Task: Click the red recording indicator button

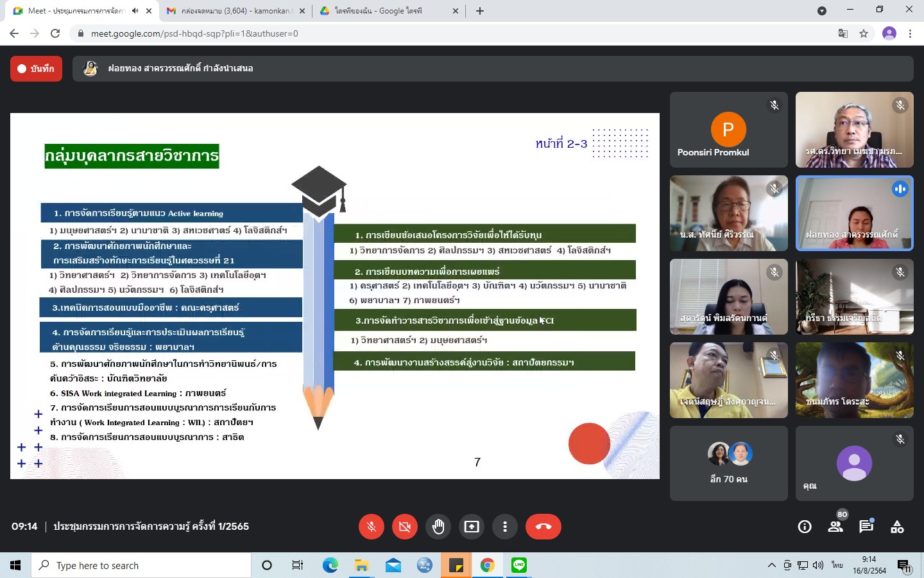Action: pos(36,69)
